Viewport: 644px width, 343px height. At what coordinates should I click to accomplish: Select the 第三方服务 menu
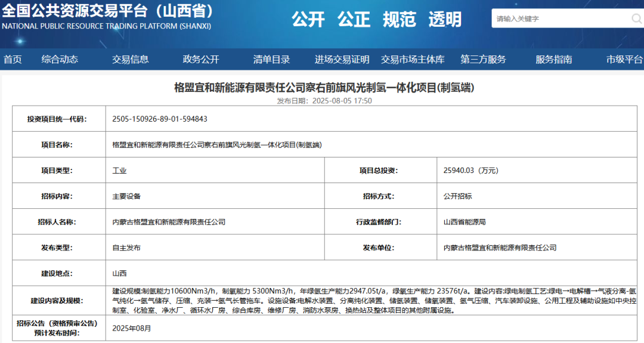click(483, 59)
